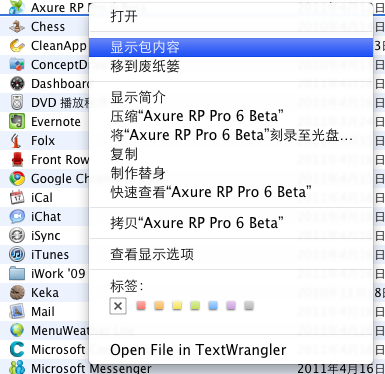385x374 pixels.
Task: Select the iTunes row name
Action: 50,255
